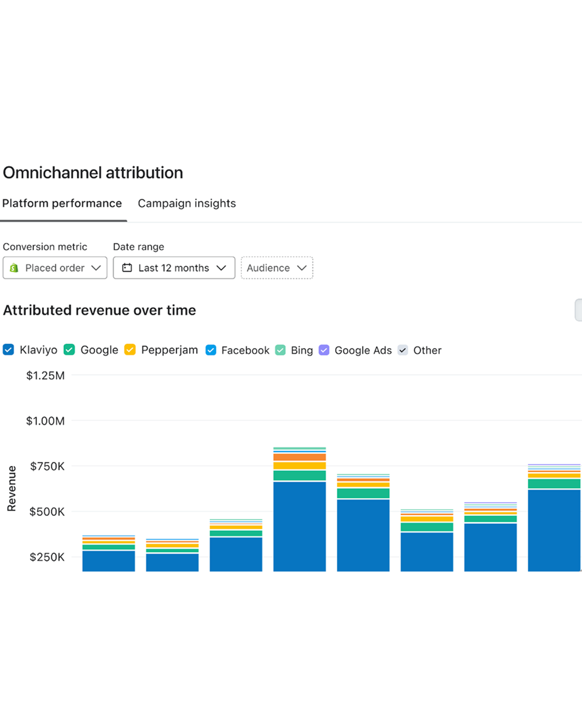Uncheck the Google Ads checkbox

pyautogui.click(x=324, y=350)
